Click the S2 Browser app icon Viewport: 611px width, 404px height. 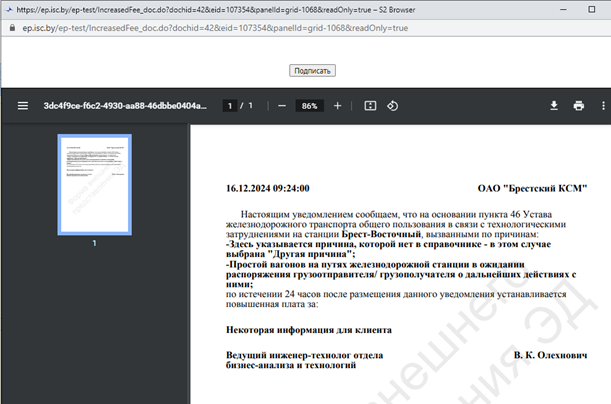point(9,9)
